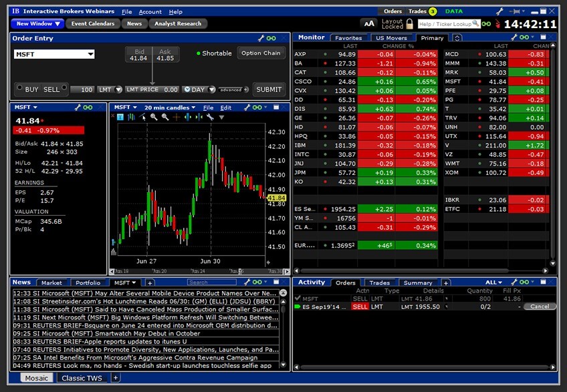Open News panel wrench settings
Viewport: 567px width, 392px height.
247,282
